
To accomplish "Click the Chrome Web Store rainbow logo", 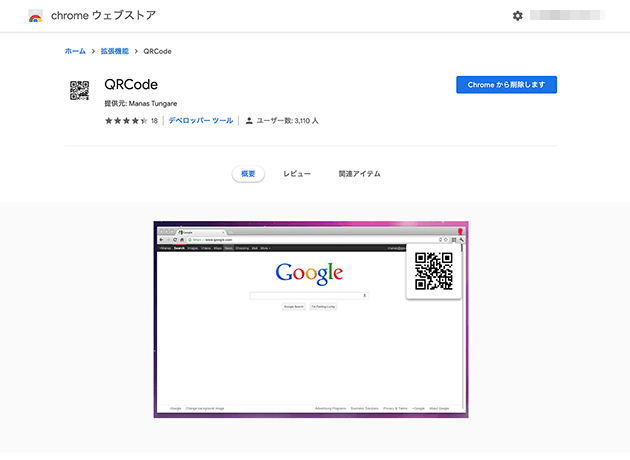I will pyautogui.click(x=35, y=16).
